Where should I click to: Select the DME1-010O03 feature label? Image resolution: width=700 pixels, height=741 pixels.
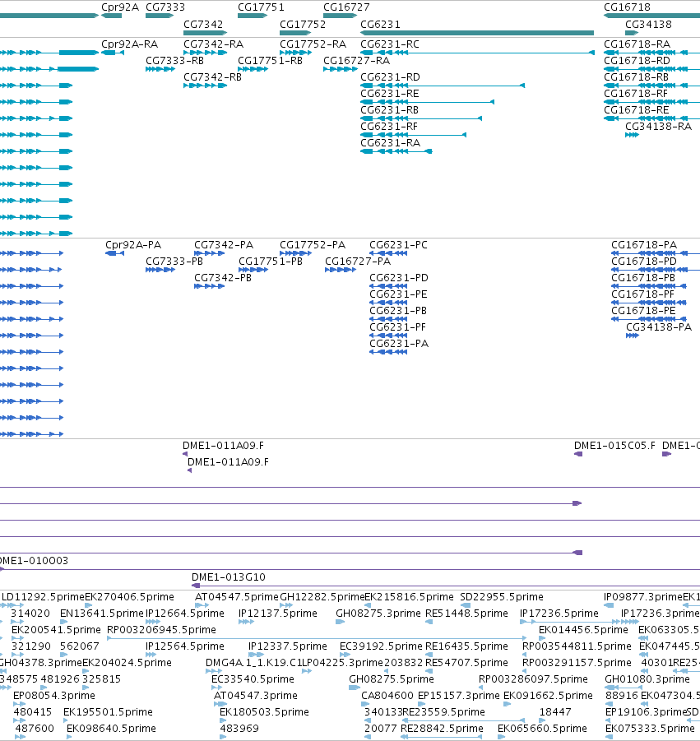point(33,560)
